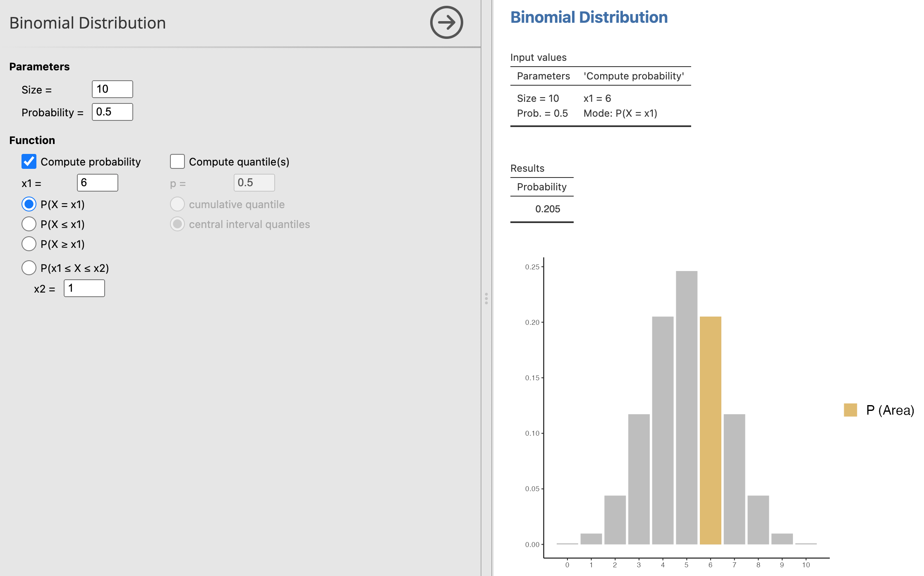Click the gold P (Area) legend swatch
924x576 pixels.
[x=850, y=410]
